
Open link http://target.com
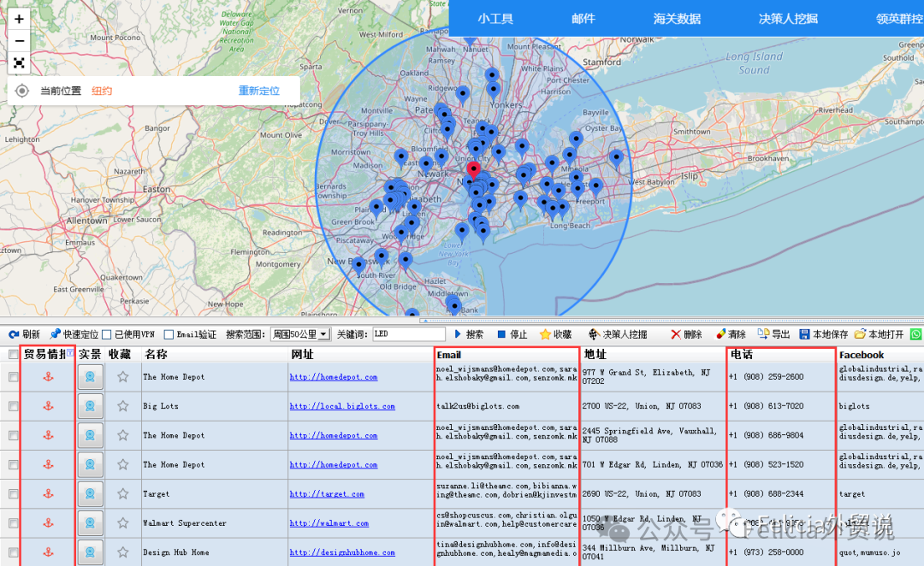pyautogui.click(x=327, y=494)
